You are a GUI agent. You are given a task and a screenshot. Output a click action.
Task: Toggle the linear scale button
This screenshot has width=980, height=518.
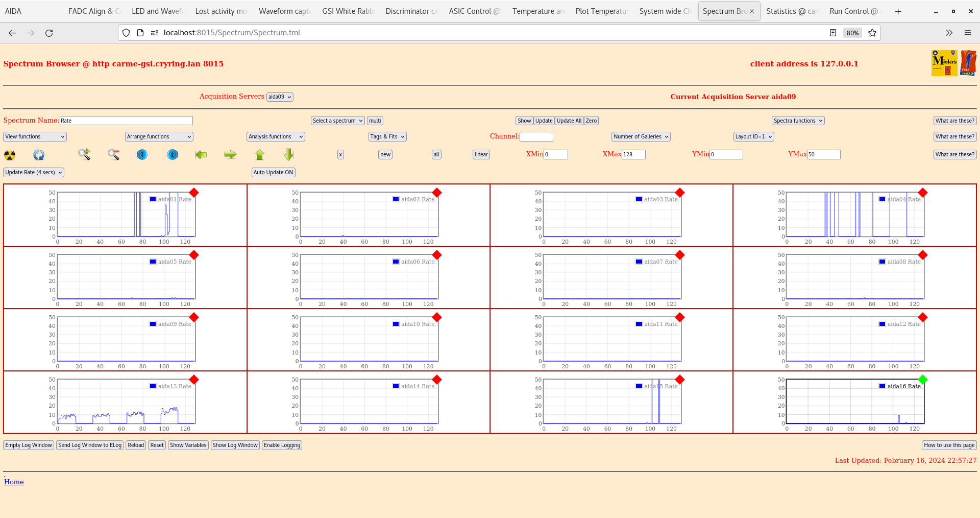point(481,155)
